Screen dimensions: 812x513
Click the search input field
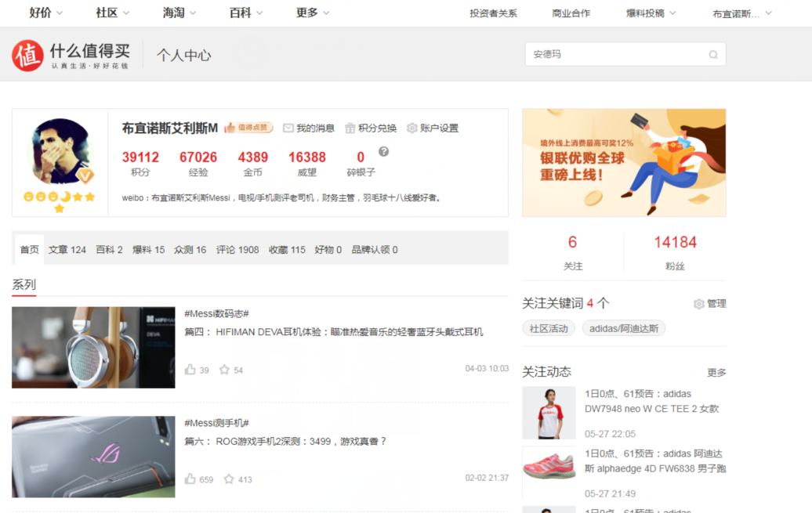(625, 54)
